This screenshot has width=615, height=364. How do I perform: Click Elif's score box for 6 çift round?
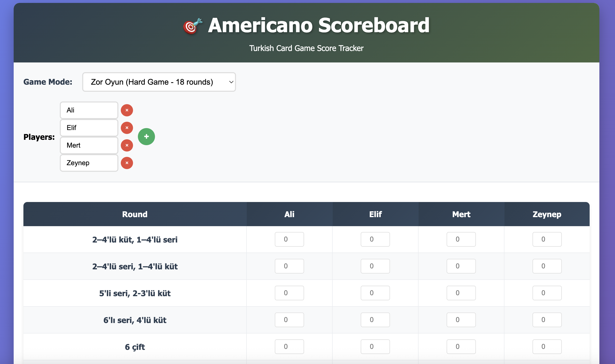click(x=375, y=346)
